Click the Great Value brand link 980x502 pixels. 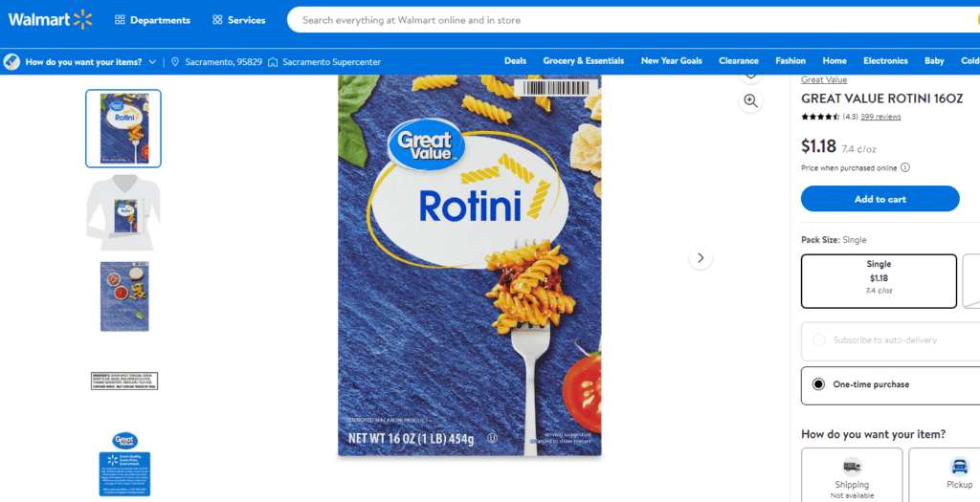pos(824,80)
